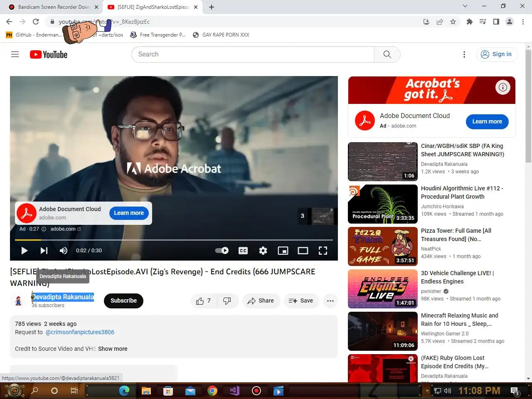Focus the YouTube search field
The width and height of the screenshot is (532, 399).
(x=253, y=54)
